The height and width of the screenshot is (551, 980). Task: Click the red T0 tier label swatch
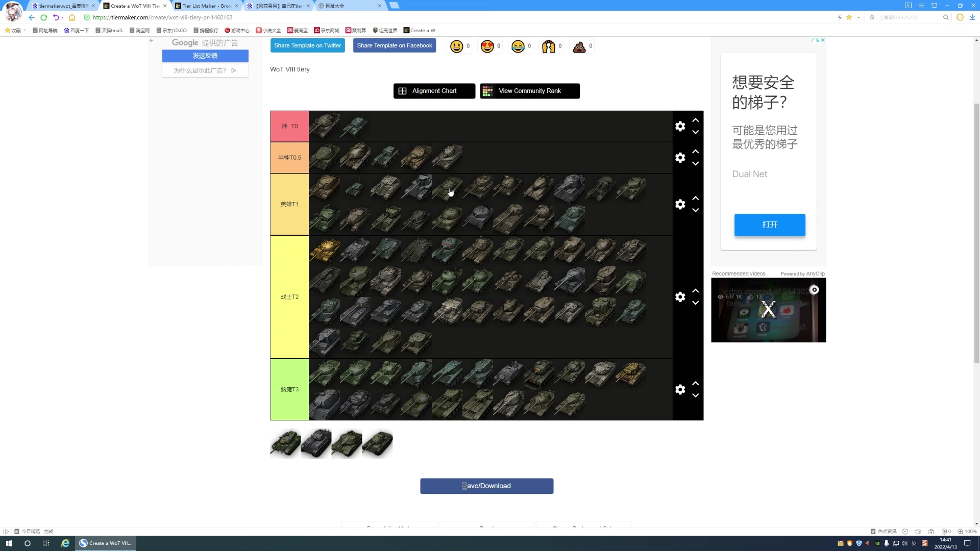point(289,126)
